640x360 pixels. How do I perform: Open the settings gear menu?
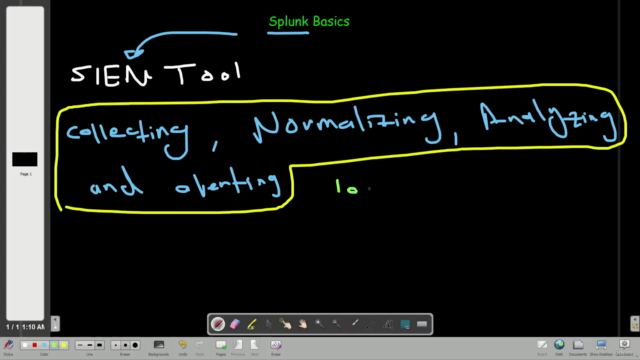(624, 347)
